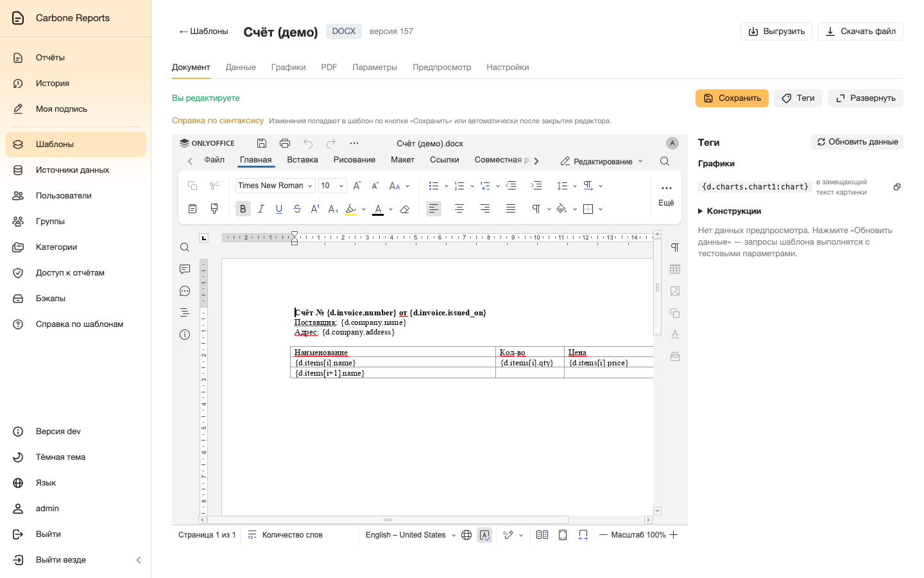Toggle Тёмная тема in the sidebar
The image size is (924, 578).
coord(76,457)
